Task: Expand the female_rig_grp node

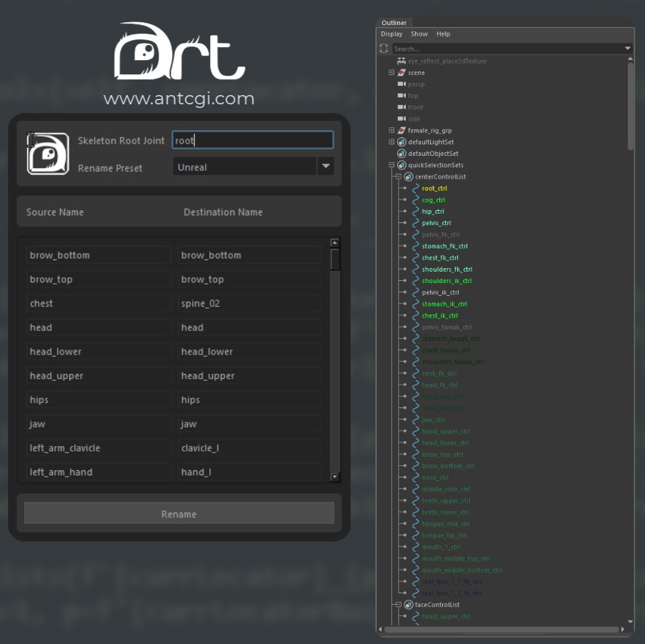Action: [x=391, y=130]
